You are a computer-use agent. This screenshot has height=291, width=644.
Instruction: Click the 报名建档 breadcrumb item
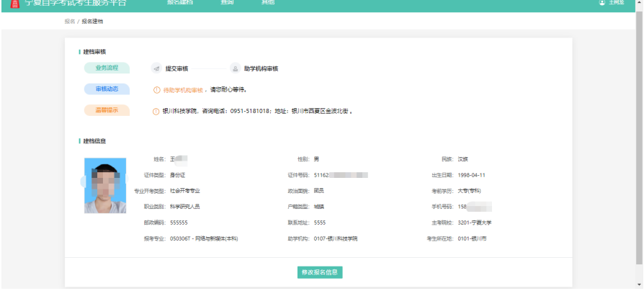coord(92,22)
